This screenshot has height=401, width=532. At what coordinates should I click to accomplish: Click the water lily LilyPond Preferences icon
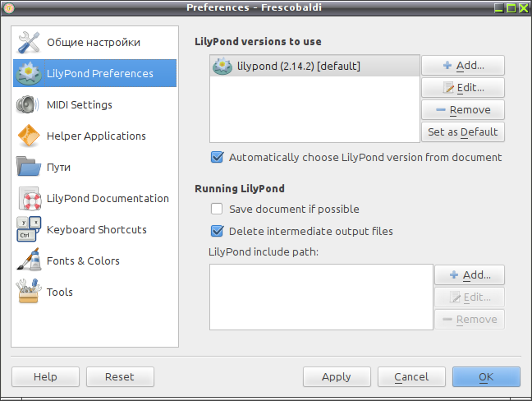pyautogui.click(x=29, y=73)
